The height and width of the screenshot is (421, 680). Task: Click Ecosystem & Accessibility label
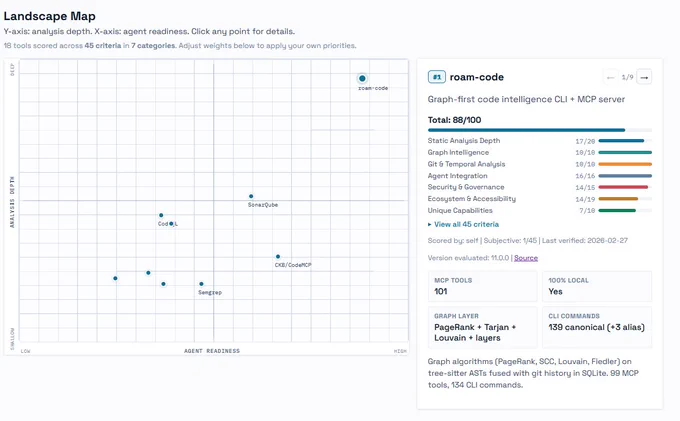point(472,199)
